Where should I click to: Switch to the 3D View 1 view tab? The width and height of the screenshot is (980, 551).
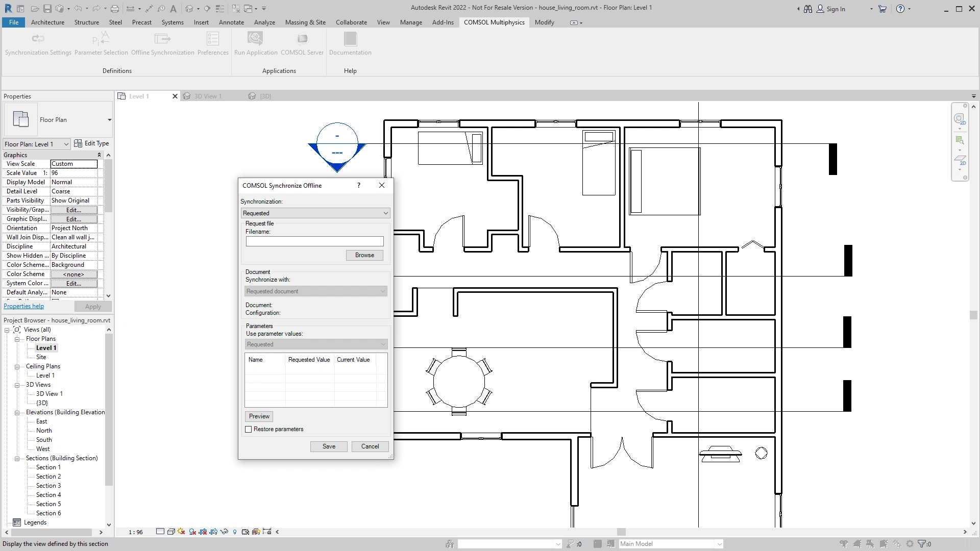[207, 96]
